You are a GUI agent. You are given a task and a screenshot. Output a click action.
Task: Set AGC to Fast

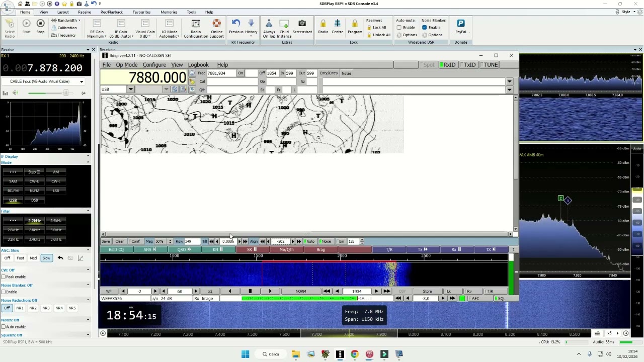click(x=20, y=258)
